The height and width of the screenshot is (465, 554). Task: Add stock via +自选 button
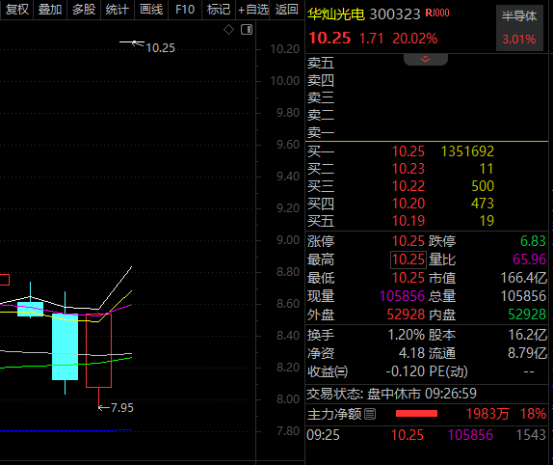pos(253,9)
